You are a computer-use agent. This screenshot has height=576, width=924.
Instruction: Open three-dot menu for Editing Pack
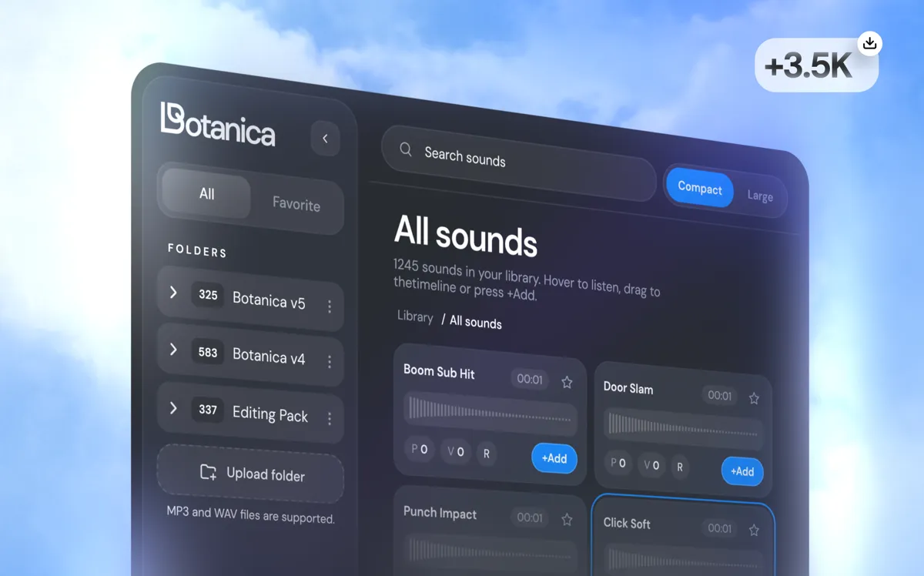coord(330,418)
